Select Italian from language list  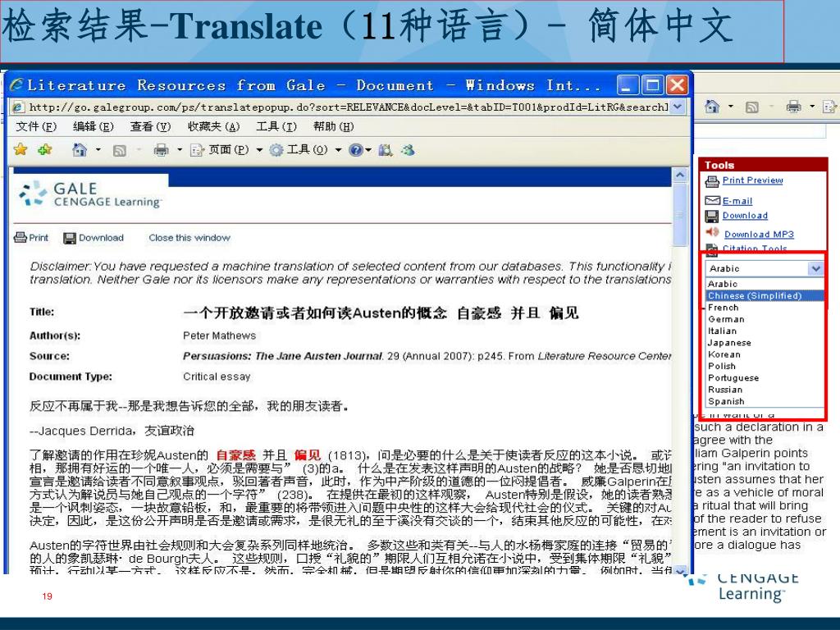[765, 331]
